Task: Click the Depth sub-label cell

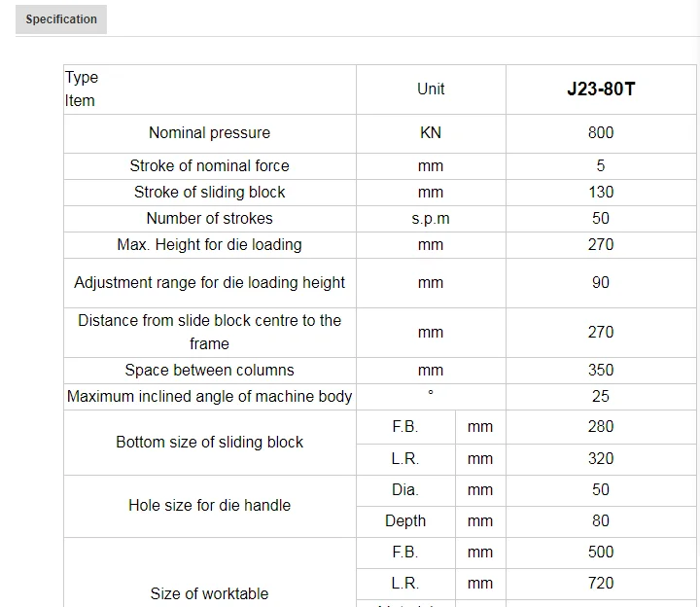Action: pyautogui.click(x=405, y=521)
